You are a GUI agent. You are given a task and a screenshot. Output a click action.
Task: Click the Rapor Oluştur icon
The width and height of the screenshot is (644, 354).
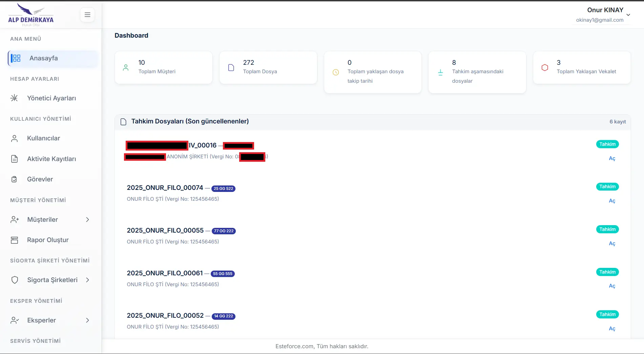click(x=14, y=240)
